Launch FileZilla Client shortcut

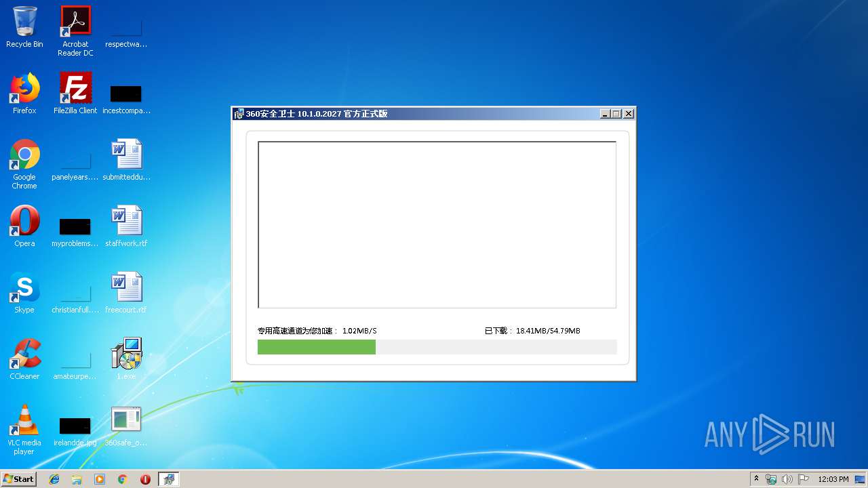tap(75, 94)
